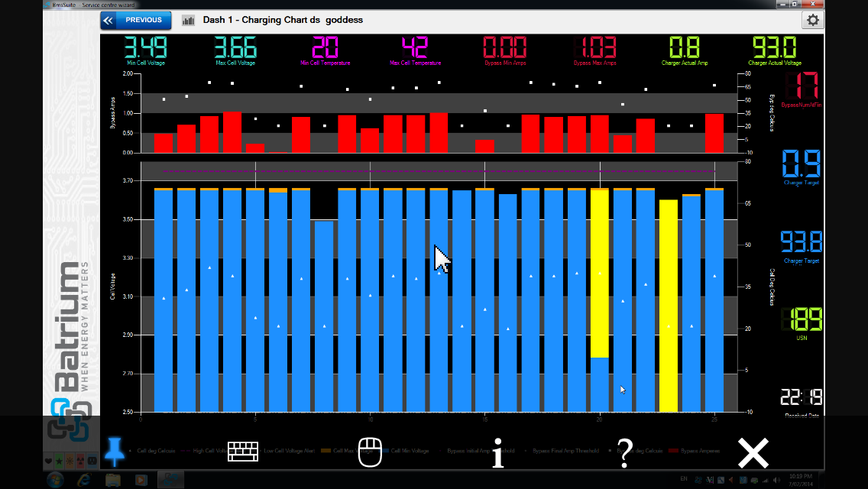Click the orange sun icon
Screen dimensions: 868x489
coord(70,461)
